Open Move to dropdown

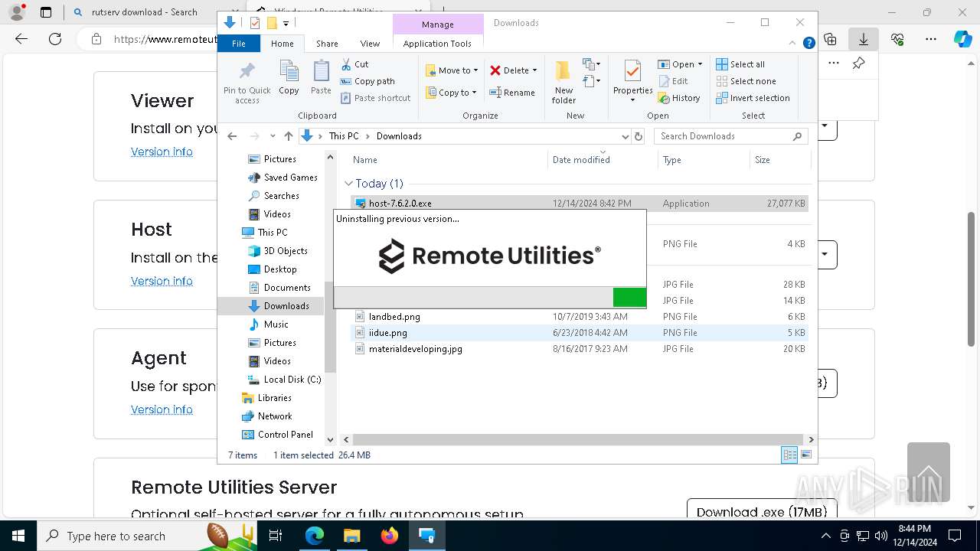pyautogui.click(x=452, y=70)
